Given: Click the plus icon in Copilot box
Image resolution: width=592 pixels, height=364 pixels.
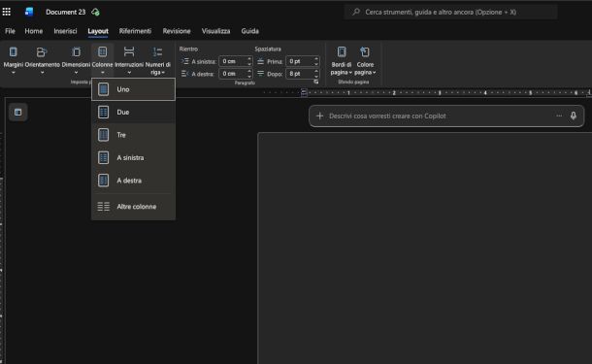Looking at the screenshot, I should coord(319,116).
